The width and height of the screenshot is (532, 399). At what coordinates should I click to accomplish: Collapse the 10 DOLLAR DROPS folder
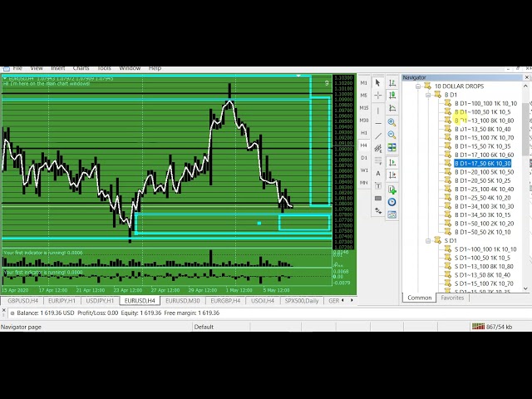419,86
